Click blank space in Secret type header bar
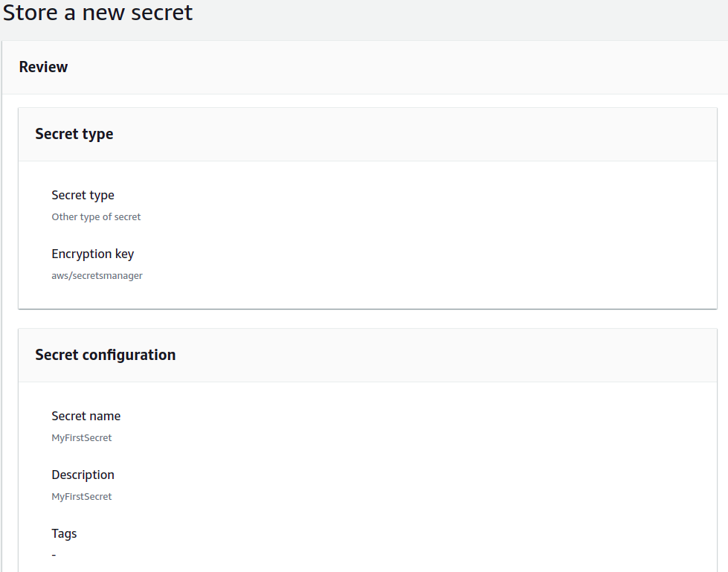The image size is (728, 572). pos(409,134)
